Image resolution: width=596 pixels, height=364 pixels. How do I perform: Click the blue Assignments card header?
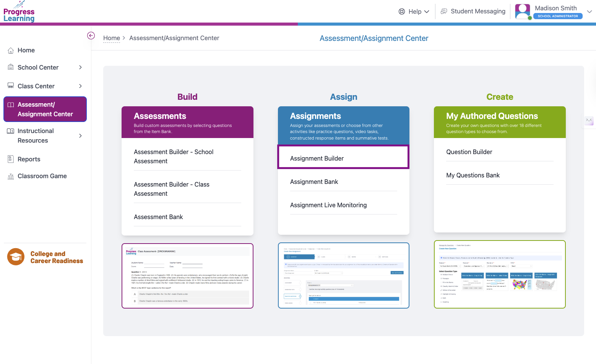tap(343, 126)
